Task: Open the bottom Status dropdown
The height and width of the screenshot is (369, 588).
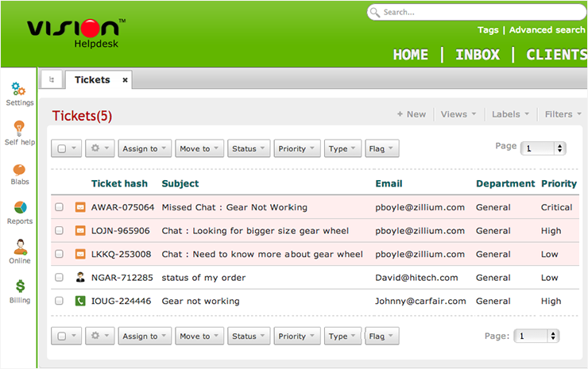Action: click(x=249, y=336)
